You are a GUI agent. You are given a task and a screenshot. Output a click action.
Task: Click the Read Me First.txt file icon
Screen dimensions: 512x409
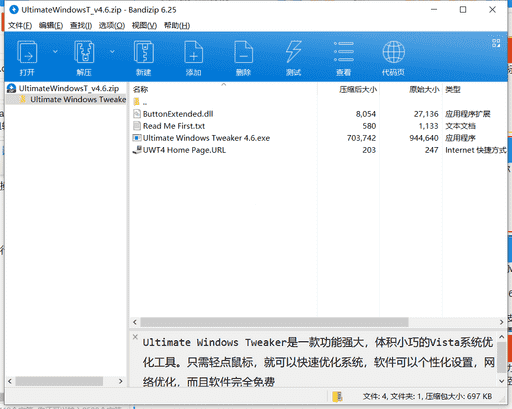[137, 126]
